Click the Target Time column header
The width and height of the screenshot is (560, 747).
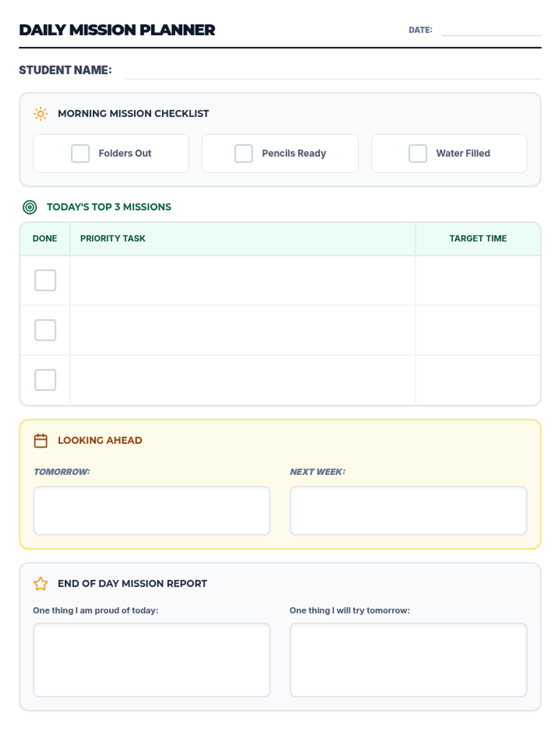[x=478, y=239]
